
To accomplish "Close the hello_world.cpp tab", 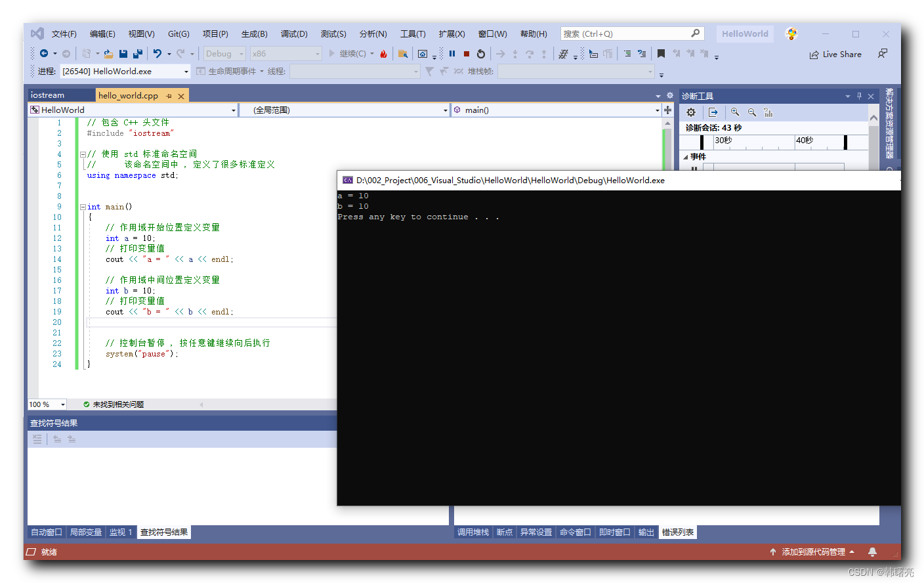I will [181, 96].
